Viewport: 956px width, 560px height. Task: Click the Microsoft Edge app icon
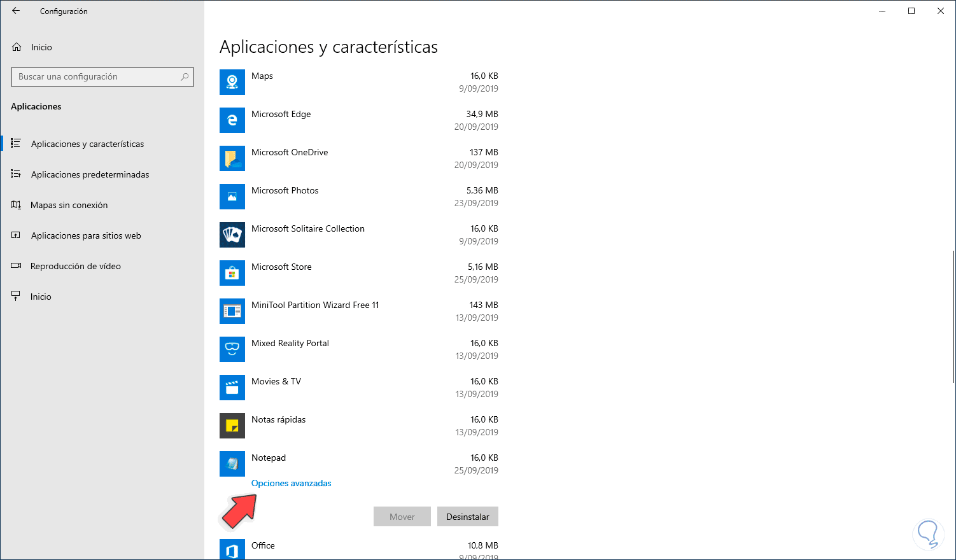[232, 120]
